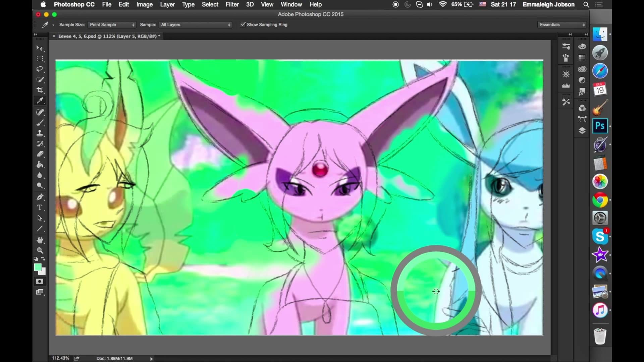Select the Eraser tool
This screenshot has height=362, width=644.
(40, 154)
